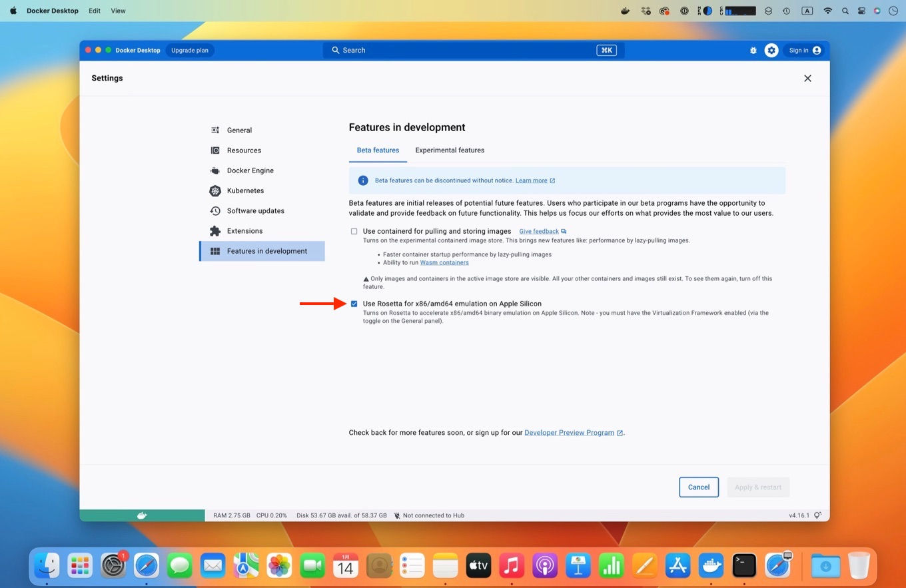Screen dimensions: 906x588
Task: Click the settings gear icon in header
Action: [771, 51]
